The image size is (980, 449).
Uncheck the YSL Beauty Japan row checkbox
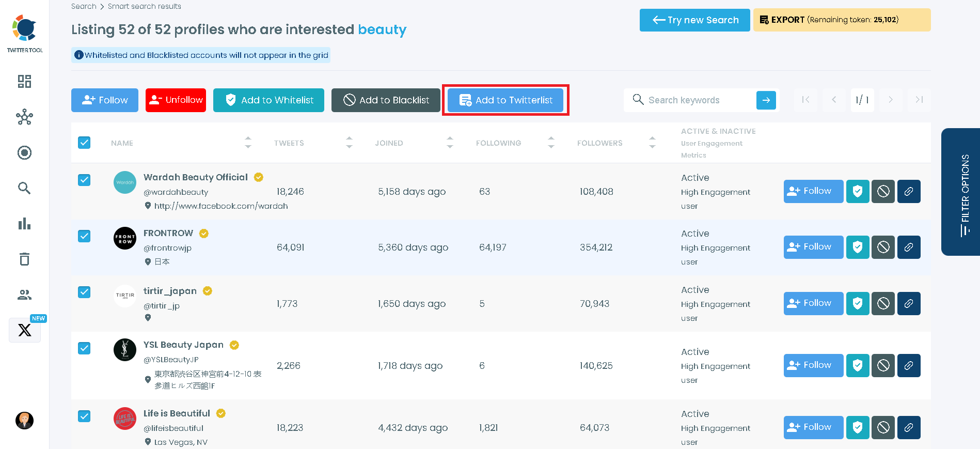pos(84,348)
